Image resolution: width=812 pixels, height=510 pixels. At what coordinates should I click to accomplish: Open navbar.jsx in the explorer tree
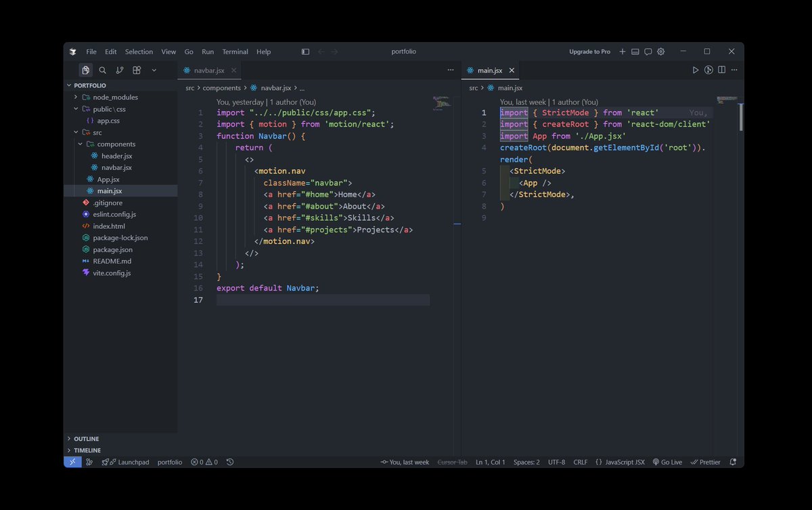(120, 167)
